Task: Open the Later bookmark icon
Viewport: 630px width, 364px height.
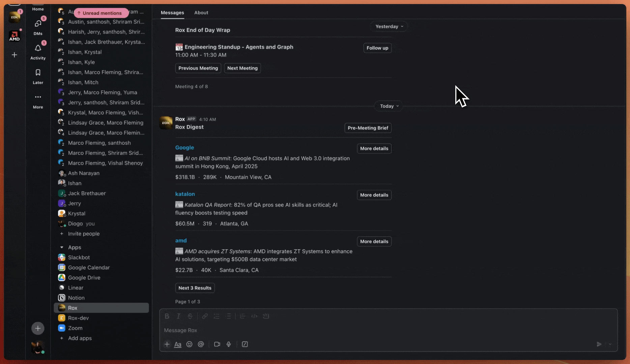Action: point(38,73)
